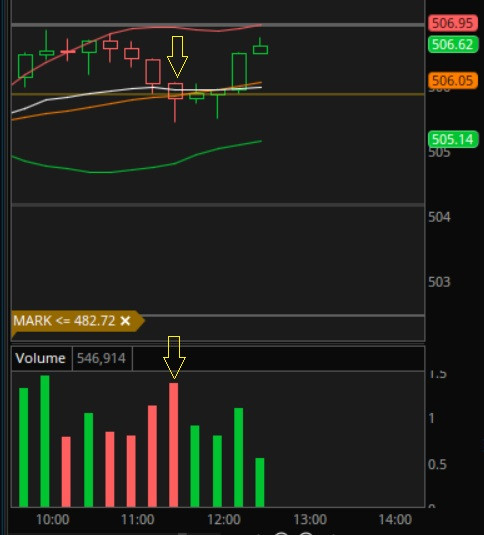Click the green 505.14 price bubble

click(453, 139)
